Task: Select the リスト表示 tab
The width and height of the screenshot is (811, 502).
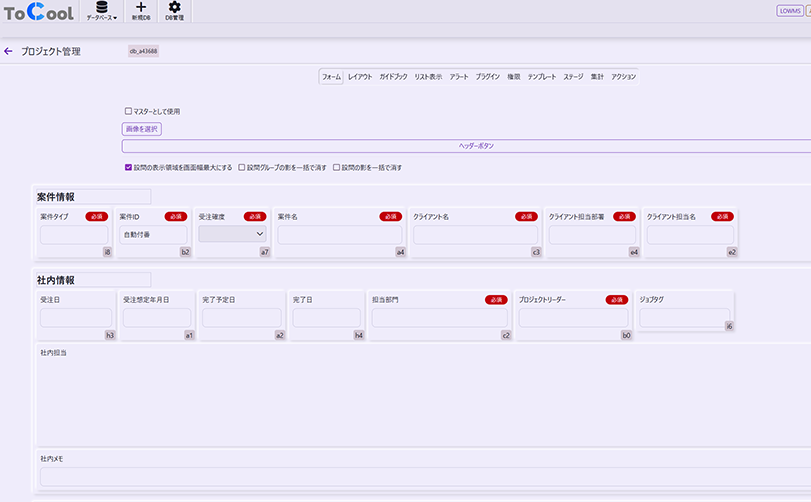Action: pyautogui.click(x=428, y=76)
